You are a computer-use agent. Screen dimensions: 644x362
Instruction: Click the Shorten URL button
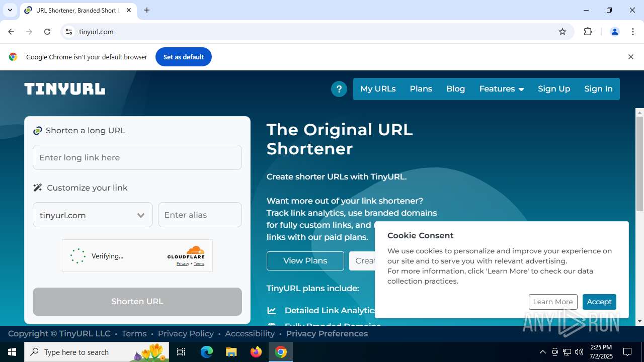click(x=137, y=302)
